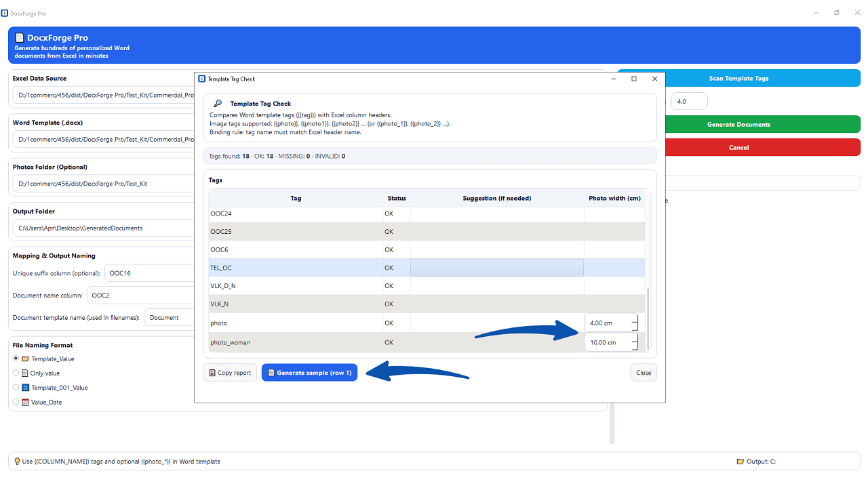Click the clipboard icon on the Copy report button
The height and width of the screenshot is (488, 868).
coord(214,372)
